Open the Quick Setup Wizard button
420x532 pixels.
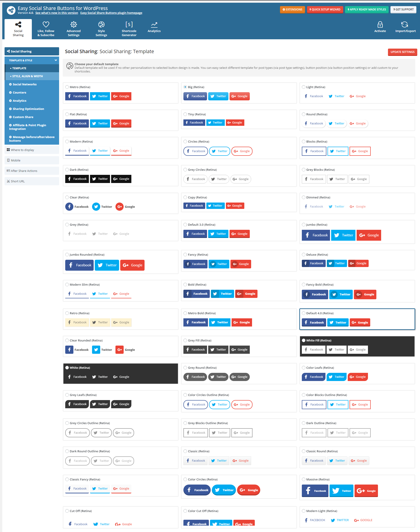tap(325, 10)
